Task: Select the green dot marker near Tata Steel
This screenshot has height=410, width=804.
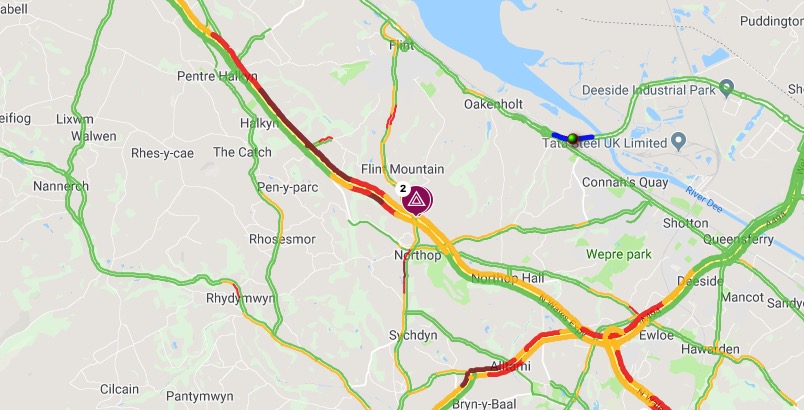Action: pos(573,138)
